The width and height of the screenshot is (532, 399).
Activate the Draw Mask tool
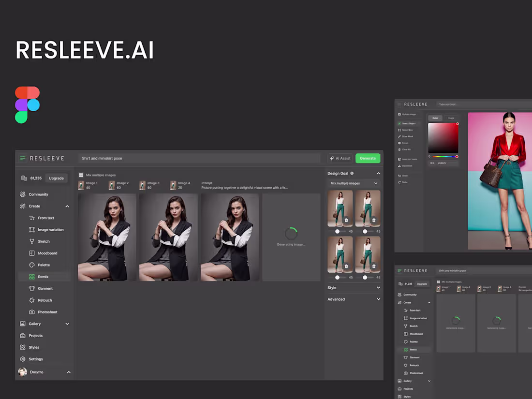click(x=408, y=136)
